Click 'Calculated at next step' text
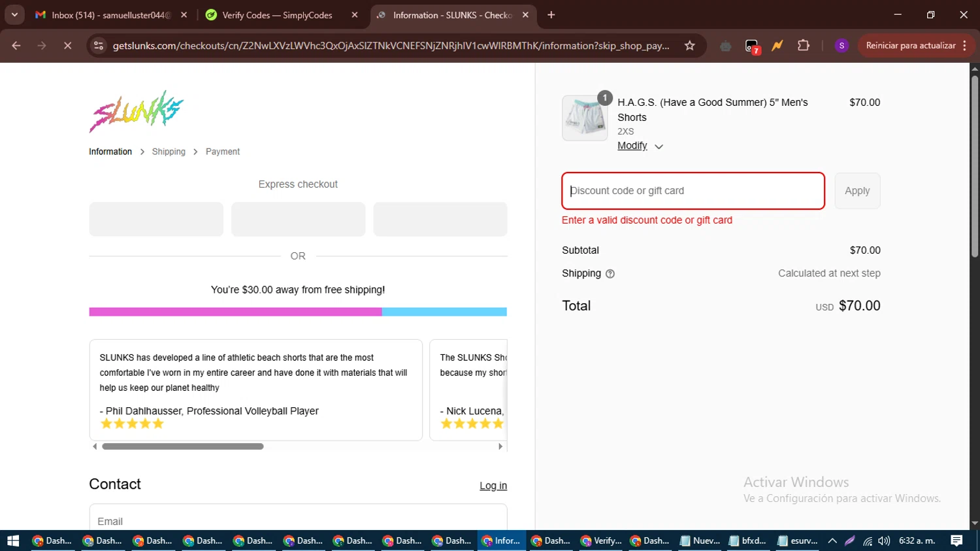Image resolution: width=980 pixels, height=551 pixels. point(829,273)
